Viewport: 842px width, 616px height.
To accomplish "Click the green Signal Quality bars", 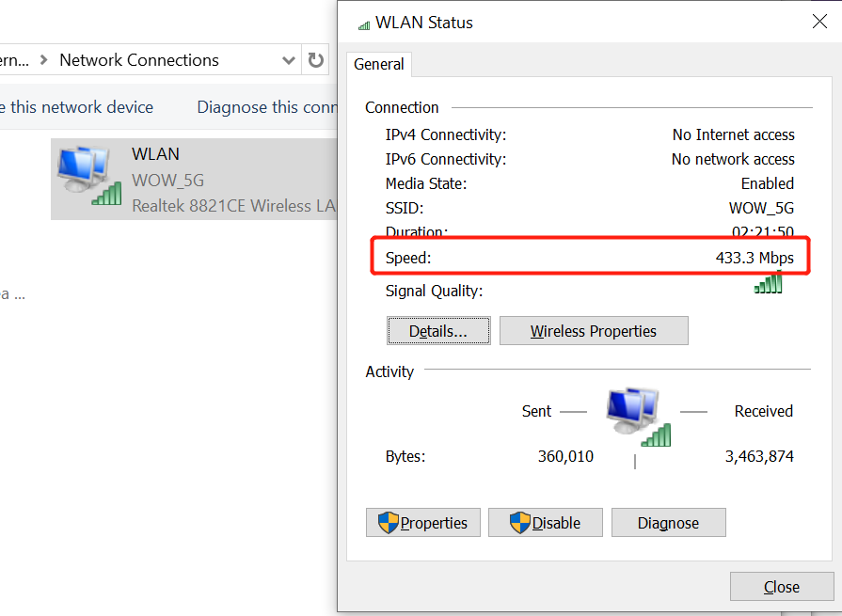I will pos(768,283).
